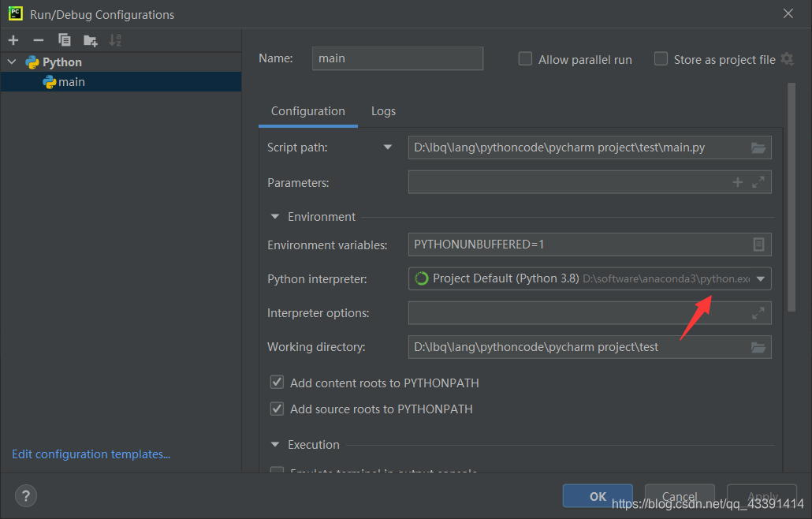Collapse the Environment section
The width and height of the screenshot is (812, 519).
click(275, 216)
